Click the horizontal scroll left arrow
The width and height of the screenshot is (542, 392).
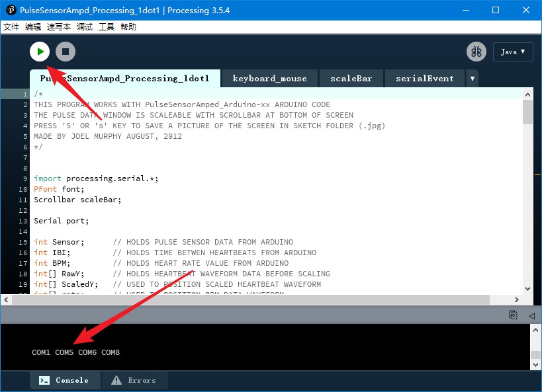click(6, 300)
